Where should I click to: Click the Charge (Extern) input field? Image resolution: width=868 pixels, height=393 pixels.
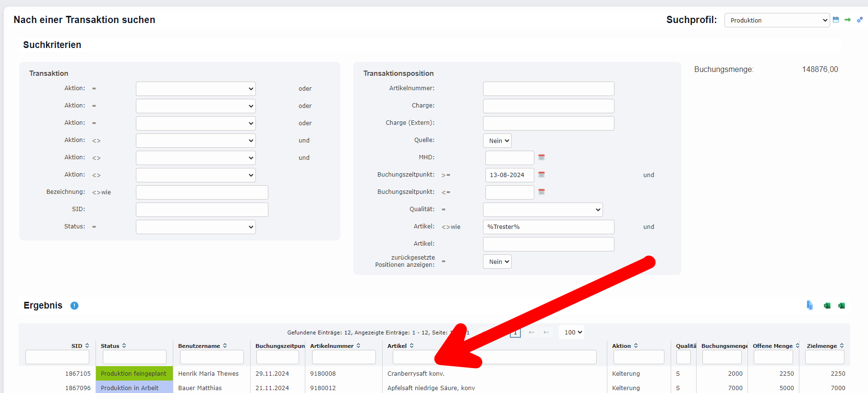tap(549, 123)
